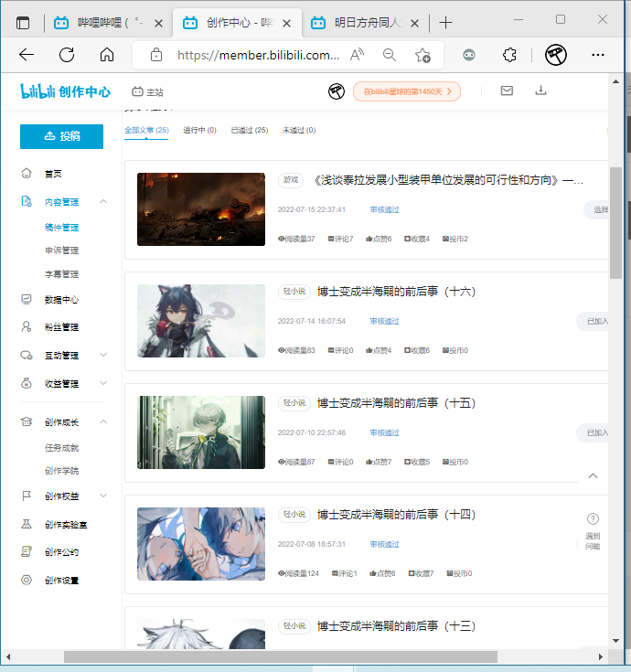Screen dimensions: 631x672
Task: Open the message envelope icon in header
Action: click(507, 91)
